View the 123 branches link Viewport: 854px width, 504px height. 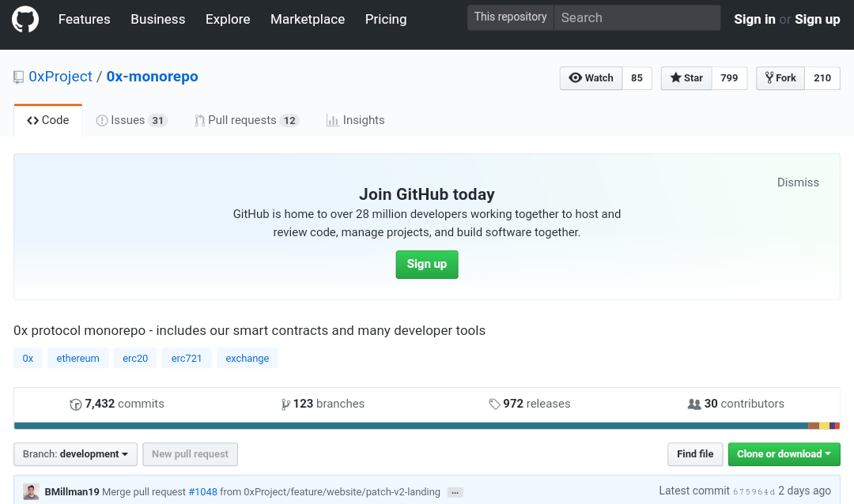click(323, 404)
